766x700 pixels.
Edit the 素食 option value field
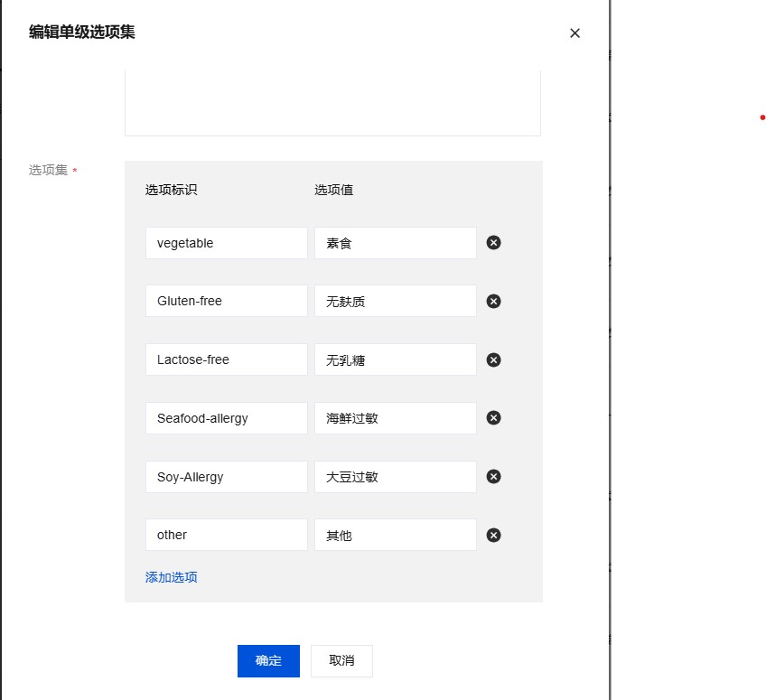click(x=395, y=242)
